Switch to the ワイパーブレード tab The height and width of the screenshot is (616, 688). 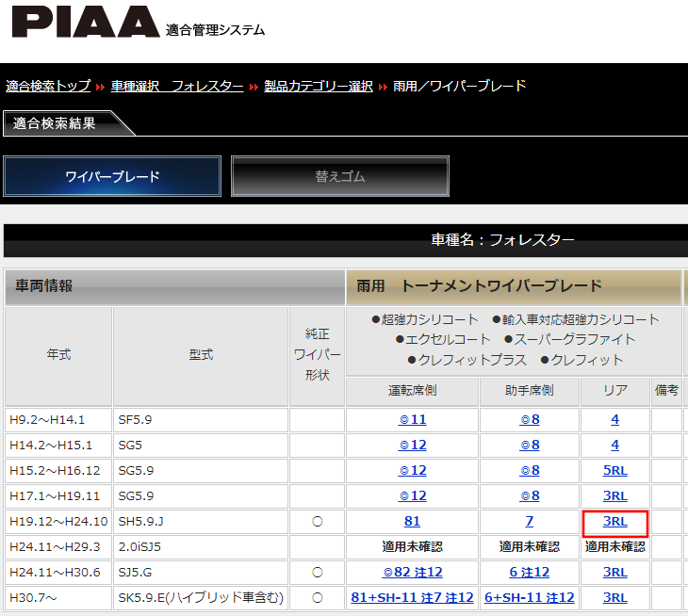[112, 176]
